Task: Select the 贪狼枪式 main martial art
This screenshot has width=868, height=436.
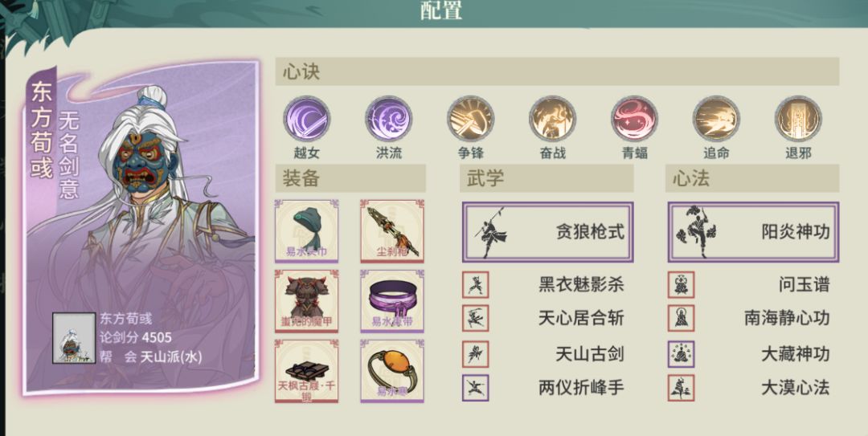Action: point(548,232)
